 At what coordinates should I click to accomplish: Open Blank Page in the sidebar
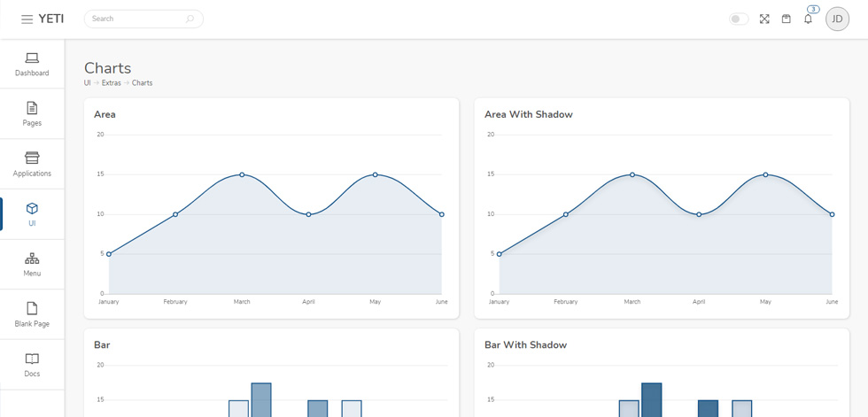[x=32, y=314]
